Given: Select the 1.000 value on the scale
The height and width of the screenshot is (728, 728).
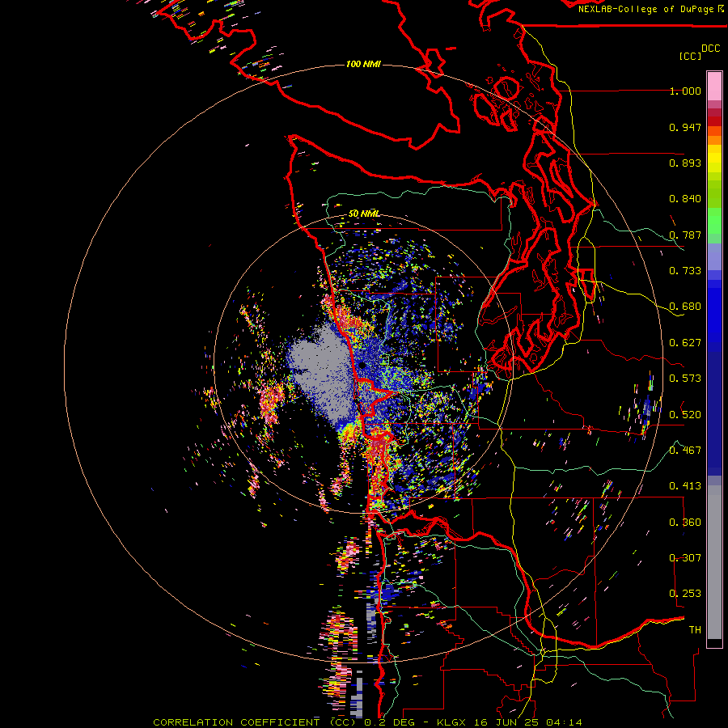Looking at the screenshot, I should coord(685,91).
